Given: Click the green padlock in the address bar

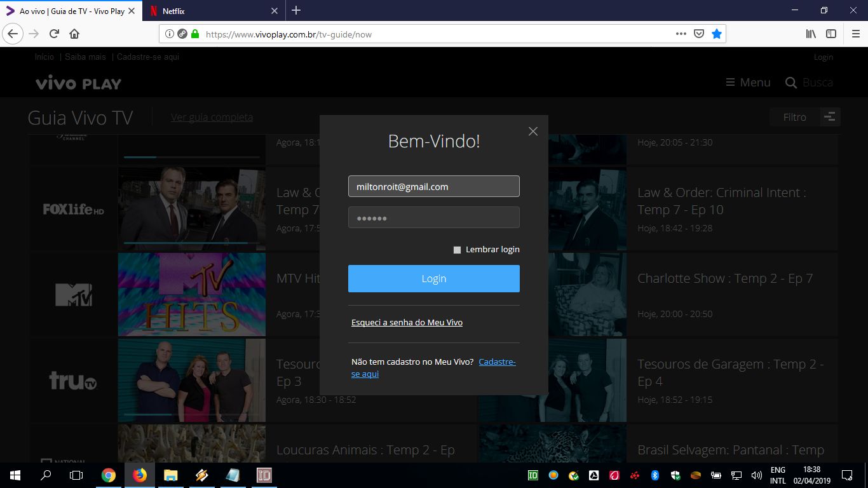Looking at the screenshot, I should pyautogui.click(x=195, y=34).
